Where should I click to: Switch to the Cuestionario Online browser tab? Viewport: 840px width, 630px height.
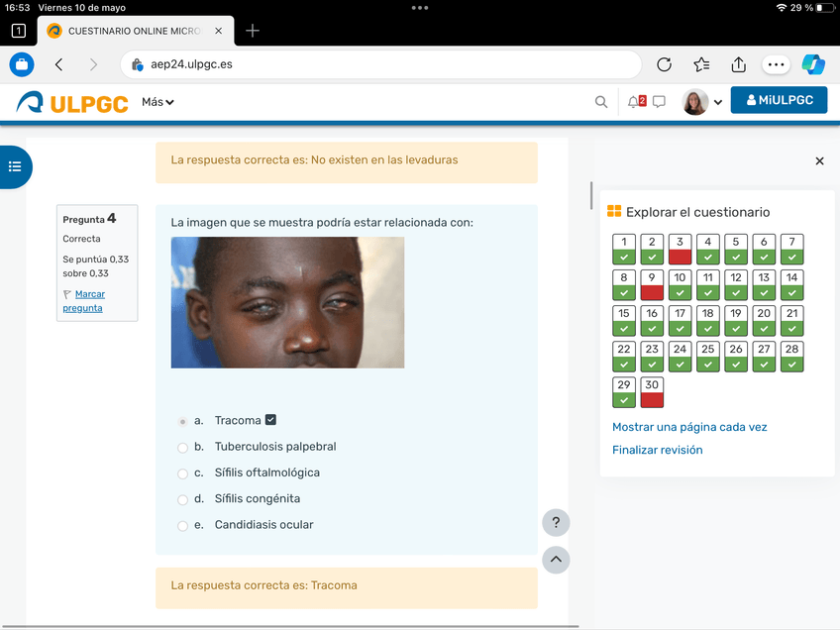[x=133, y=31]
